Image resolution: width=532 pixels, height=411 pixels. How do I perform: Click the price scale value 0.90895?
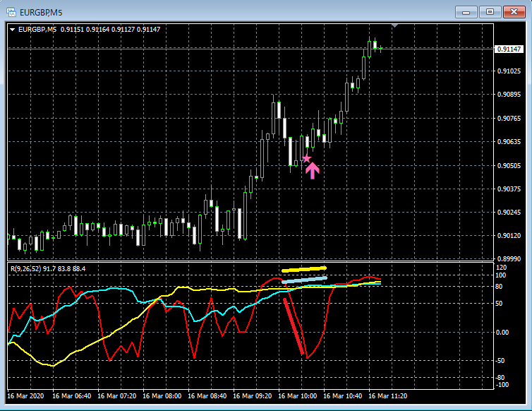[509, 94]
